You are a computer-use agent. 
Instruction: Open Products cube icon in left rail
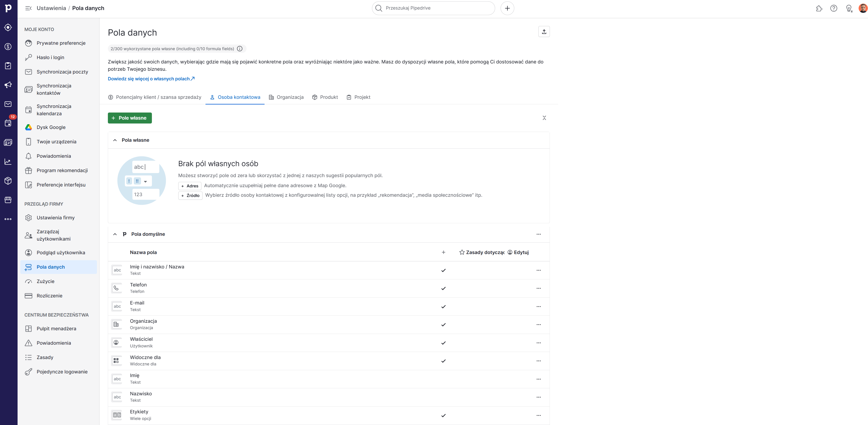pos(8,181)
